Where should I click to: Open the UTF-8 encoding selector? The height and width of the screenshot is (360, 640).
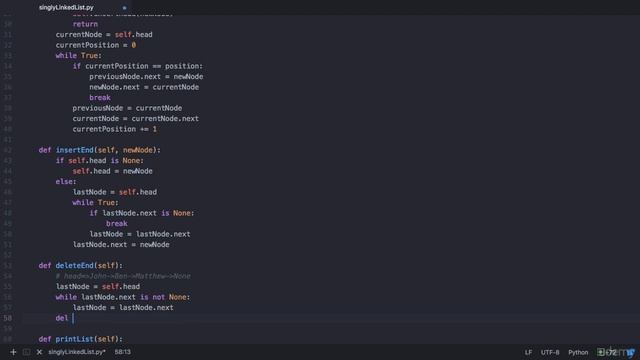[x=550, y=352]
